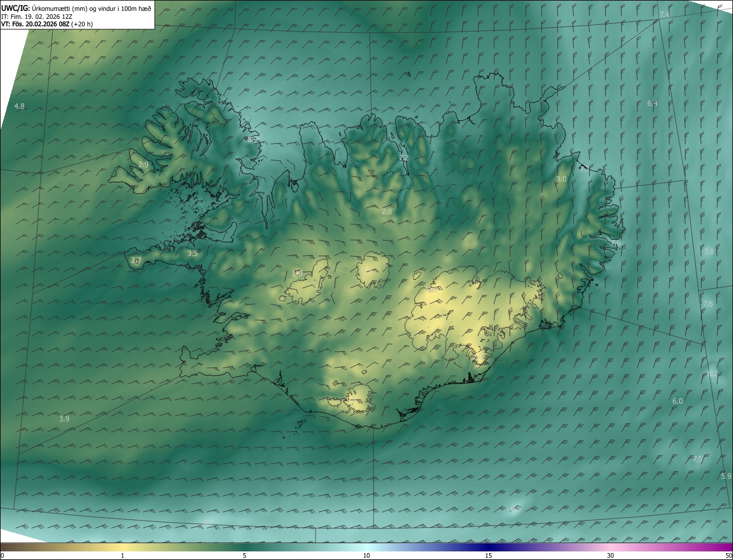This screenshot has height=560, width=733.
Task: Click the 6.0 value label on the map
Action: (x=677, y=401)
